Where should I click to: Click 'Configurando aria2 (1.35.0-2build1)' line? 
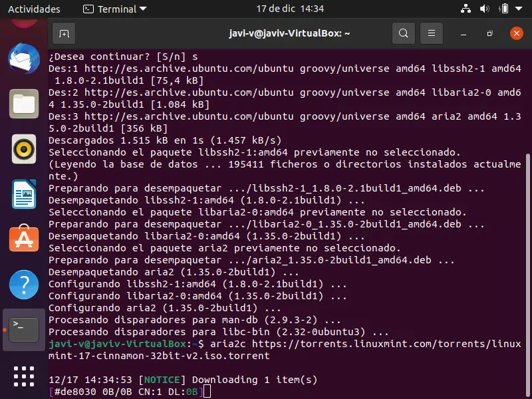164,308
